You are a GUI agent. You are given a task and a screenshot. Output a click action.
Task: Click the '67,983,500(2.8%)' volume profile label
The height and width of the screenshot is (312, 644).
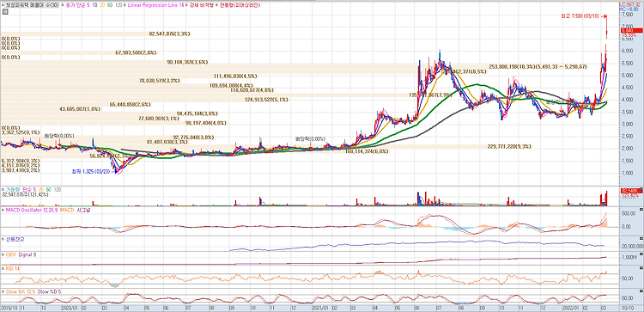click(x=136, y=52)
